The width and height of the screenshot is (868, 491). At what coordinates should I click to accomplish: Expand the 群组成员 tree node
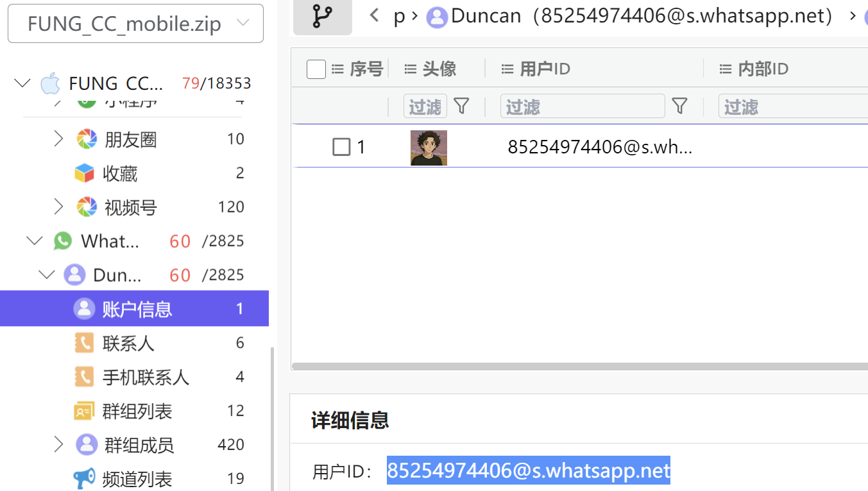(58, 445)
